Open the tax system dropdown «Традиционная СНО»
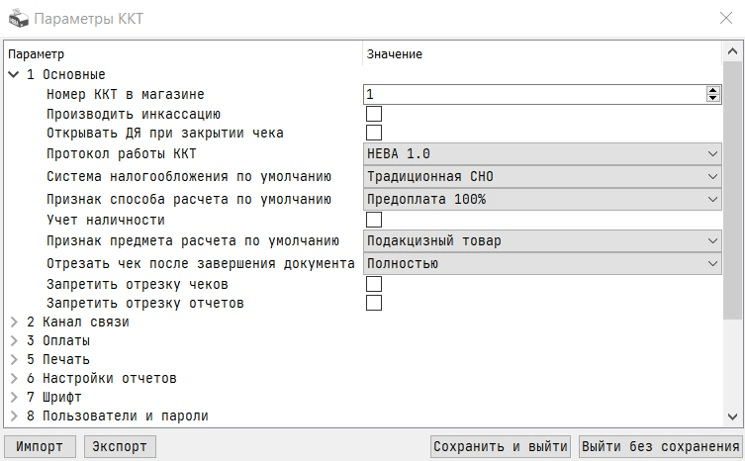 coord(542,176)
